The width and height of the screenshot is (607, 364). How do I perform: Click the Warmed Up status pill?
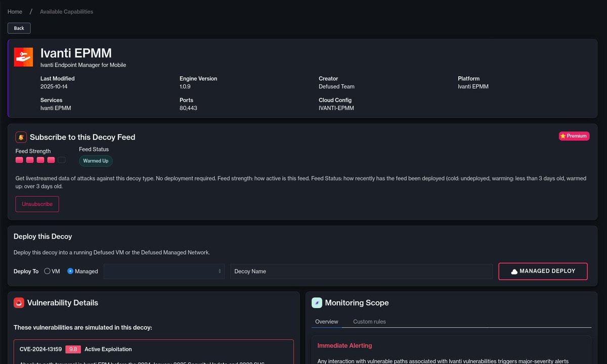(x=96, y=161)
